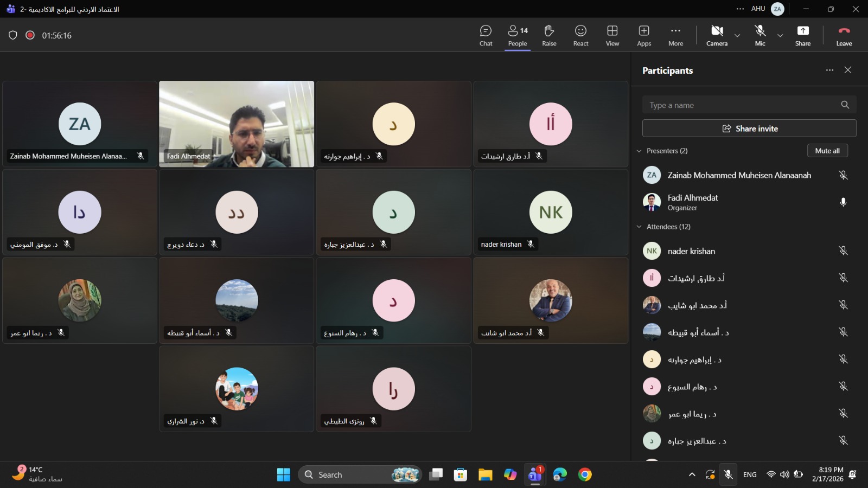Screen dimensions: 868x488
Task: Click the Type a name search field
Action: [x=741, y=105]
